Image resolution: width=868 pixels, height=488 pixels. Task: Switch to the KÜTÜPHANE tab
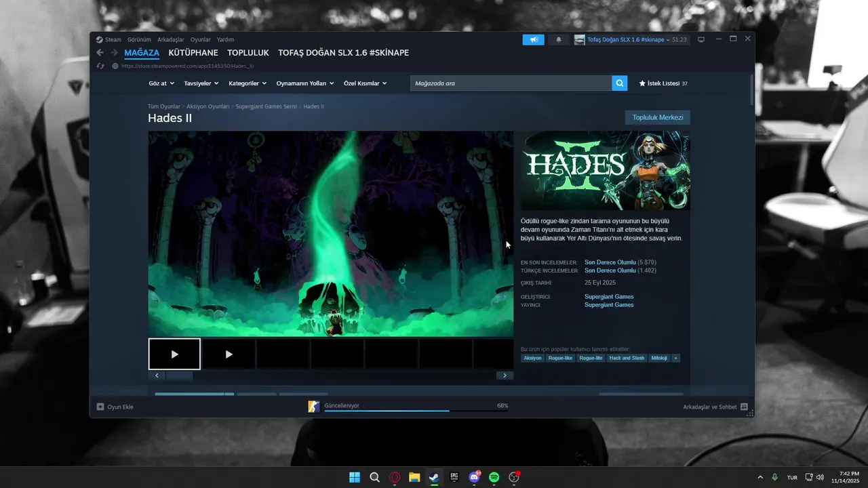[193, 53]
